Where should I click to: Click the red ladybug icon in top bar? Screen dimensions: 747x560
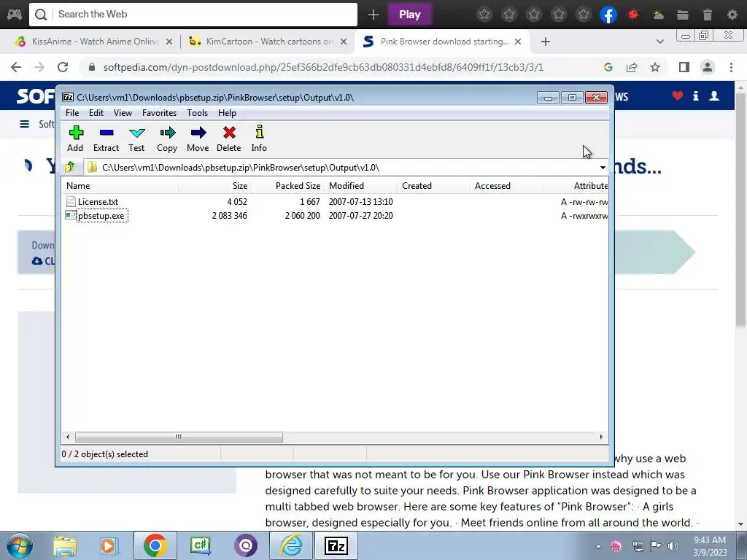633,15
